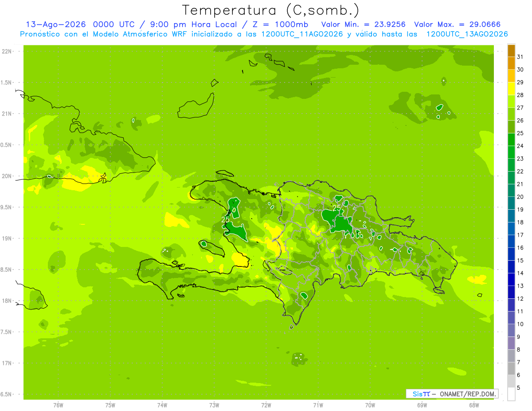The height and width of the screenshot is (411, 532).
Task: Click the "22N" latitude axis label
Action: coord(7,51)
